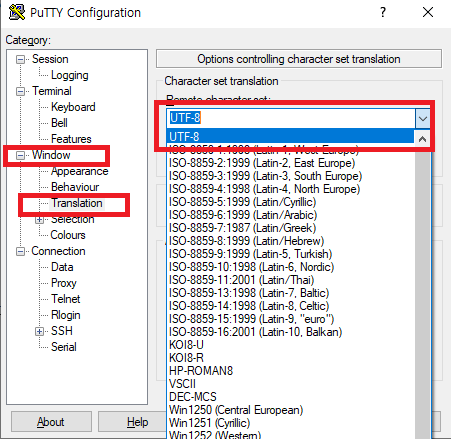Select Behaviour in the tree
Image resolution: width=451 pixels, height=439 pixels.
[75, 187]
